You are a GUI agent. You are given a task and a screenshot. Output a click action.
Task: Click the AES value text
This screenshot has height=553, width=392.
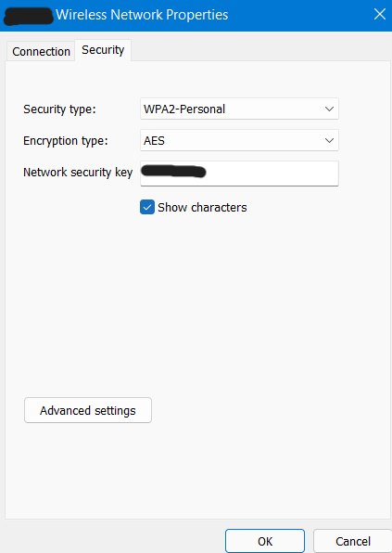click(154, 141)
